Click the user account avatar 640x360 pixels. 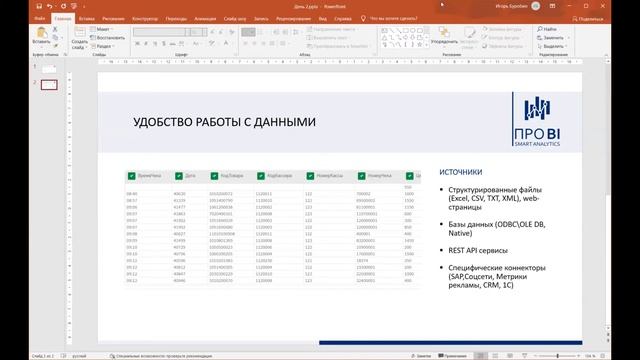click(x=536, y=6)
